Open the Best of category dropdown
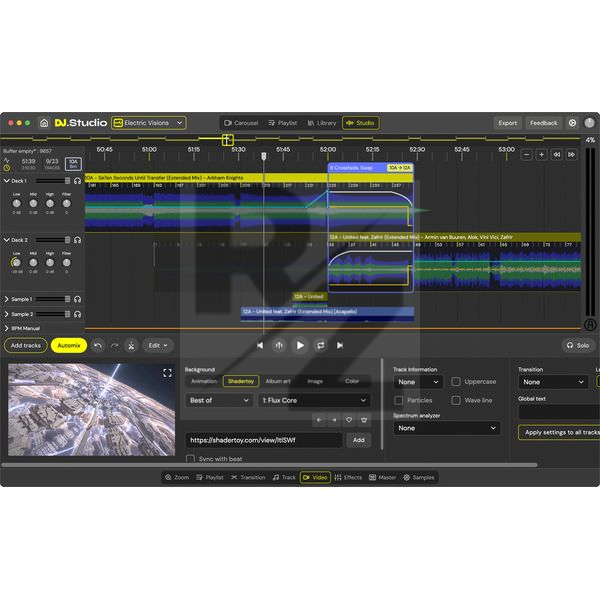Image resolution: width=600 pixels, height=600 pixels. click(x=219, y=400)
